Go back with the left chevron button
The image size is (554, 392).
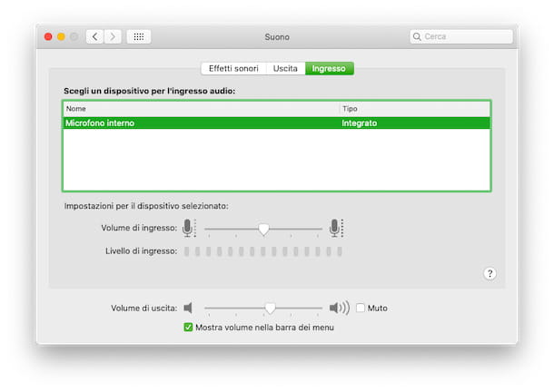point(94,36)
